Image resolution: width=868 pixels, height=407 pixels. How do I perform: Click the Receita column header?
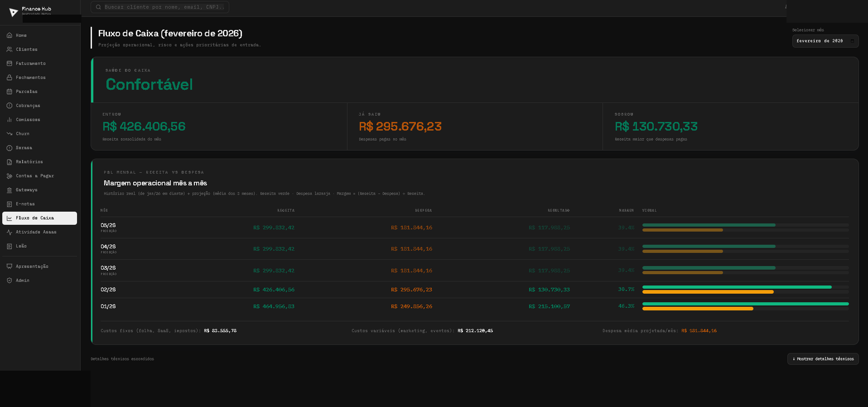click(x=286, y=210)
